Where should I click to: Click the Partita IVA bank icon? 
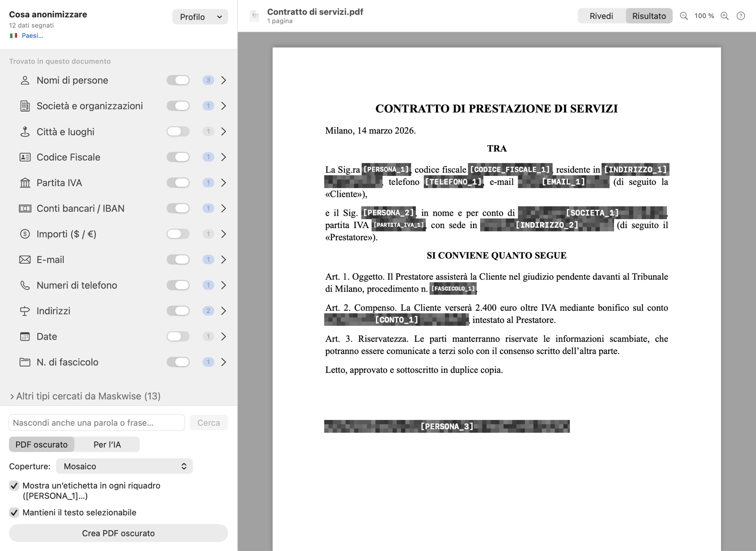click(x=25, y=183)
